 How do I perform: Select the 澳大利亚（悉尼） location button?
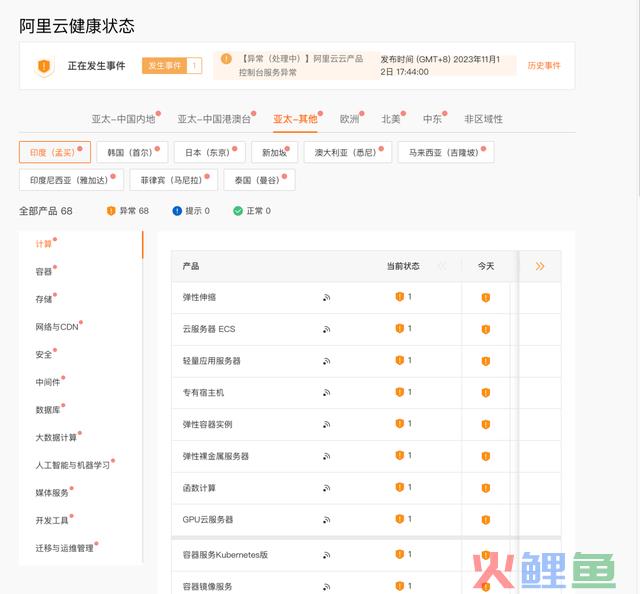coord(348,152)
